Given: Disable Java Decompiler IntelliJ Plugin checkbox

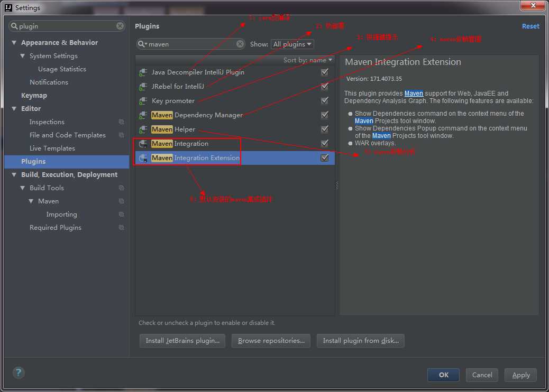Looking at the screenshot, I should click(325, 72).
